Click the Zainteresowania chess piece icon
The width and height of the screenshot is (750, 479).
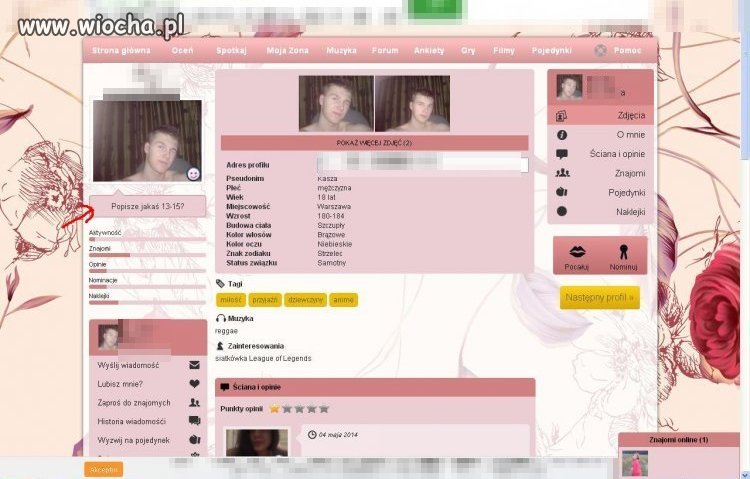[220, 345]
